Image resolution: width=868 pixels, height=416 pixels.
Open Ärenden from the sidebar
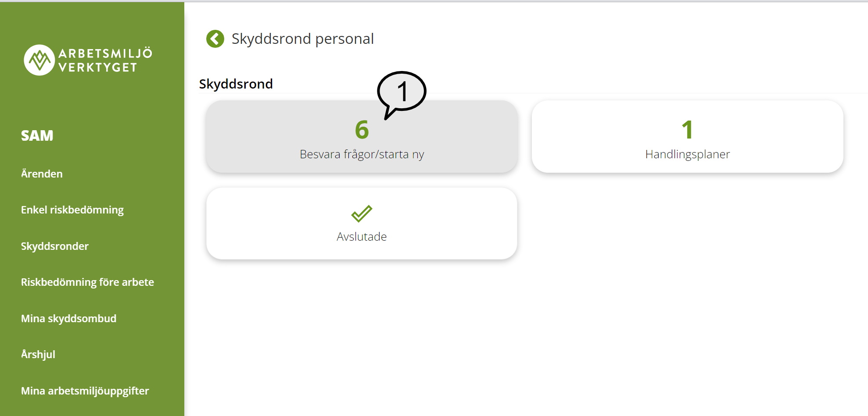pyautogui.click(x=42, y=174)
